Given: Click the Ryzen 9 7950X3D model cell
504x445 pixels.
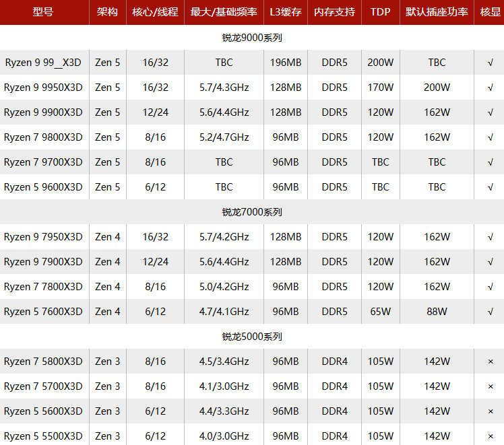Looking at the screenshot, I should [x=43, y=237].
